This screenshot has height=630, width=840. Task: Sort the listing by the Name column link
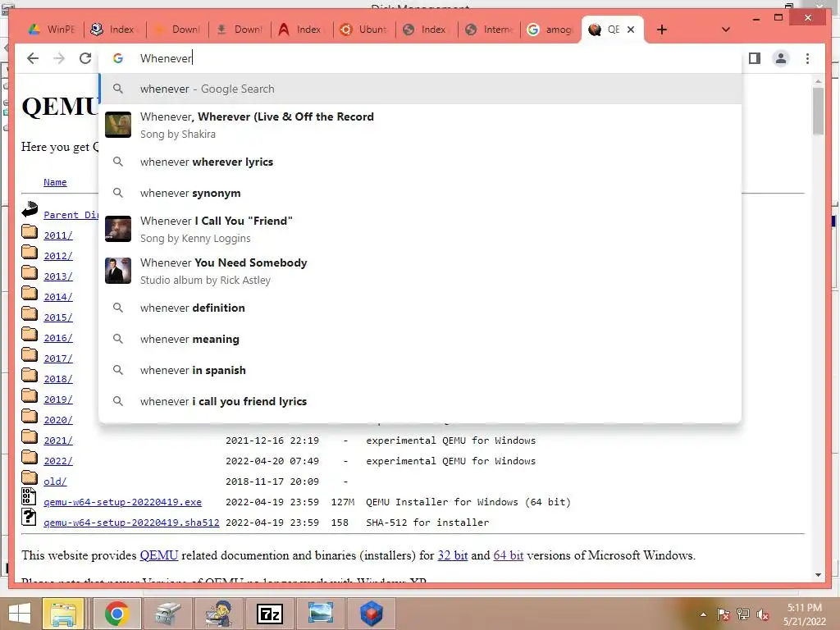pos(55,182)
